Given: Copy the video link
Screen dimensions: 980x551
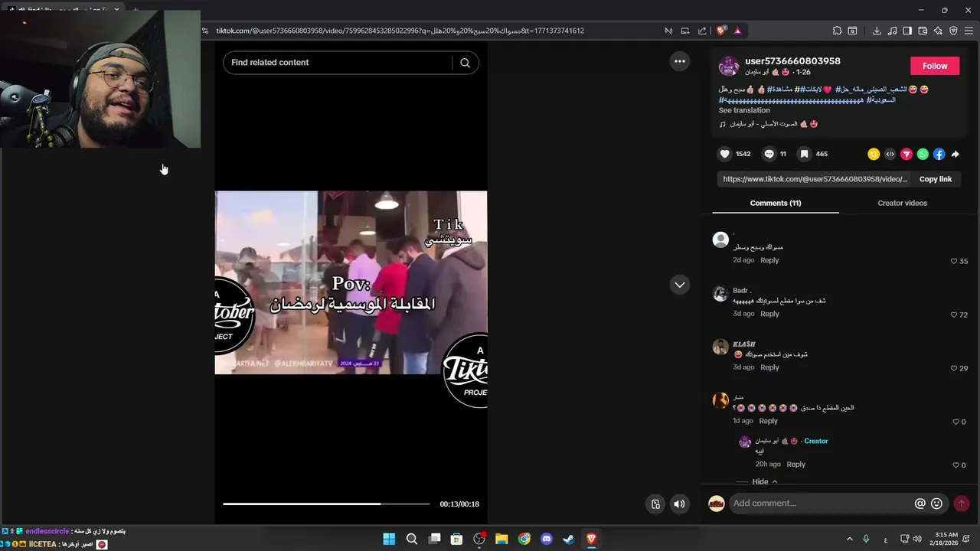Looking at the screenshot, I should click(935, 179).
